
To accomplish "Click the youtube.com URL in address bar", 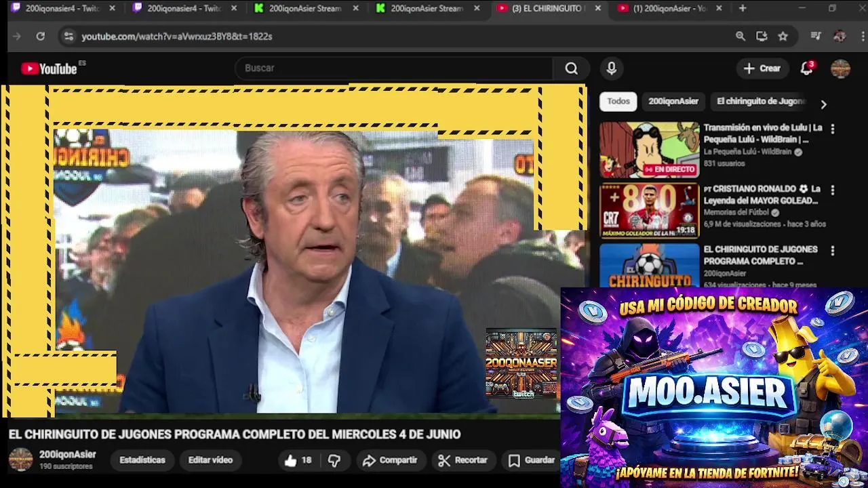I will click(177, 36).
